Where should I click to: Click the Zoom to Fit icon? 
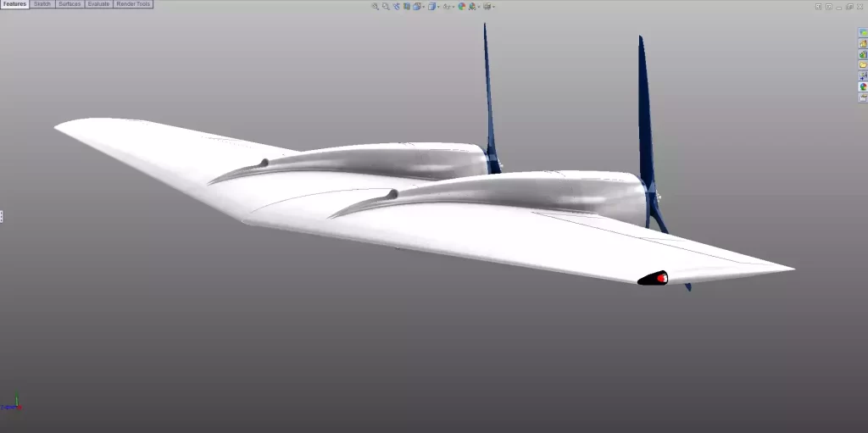tap(376, 6)
